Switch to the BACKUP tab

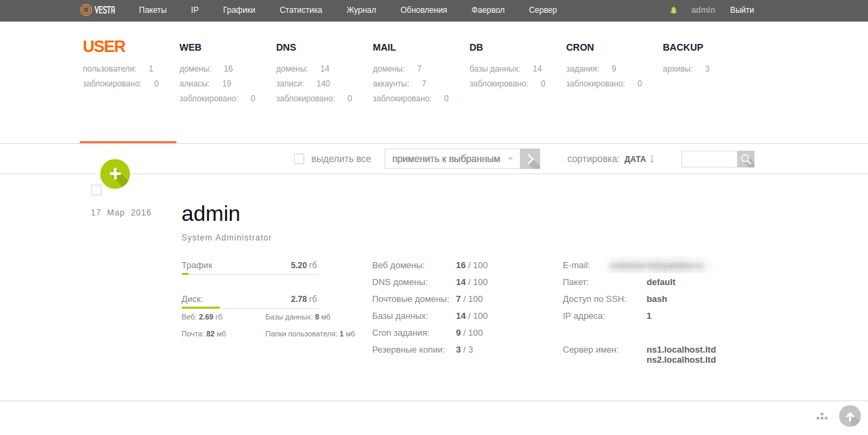click(x=683, y=47)
